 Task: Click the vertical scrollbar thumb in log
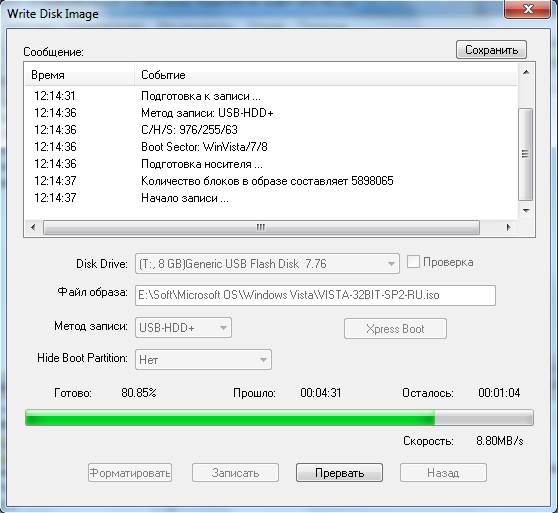(x=526, y=154)
